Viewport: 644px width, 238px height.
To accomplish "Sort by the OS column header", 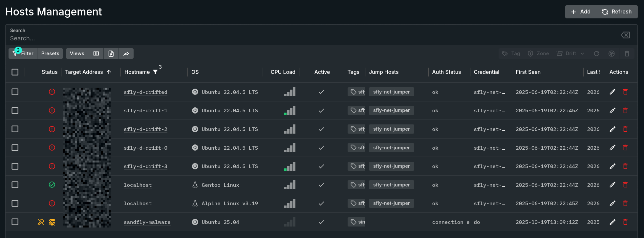I will click(195, 72).
